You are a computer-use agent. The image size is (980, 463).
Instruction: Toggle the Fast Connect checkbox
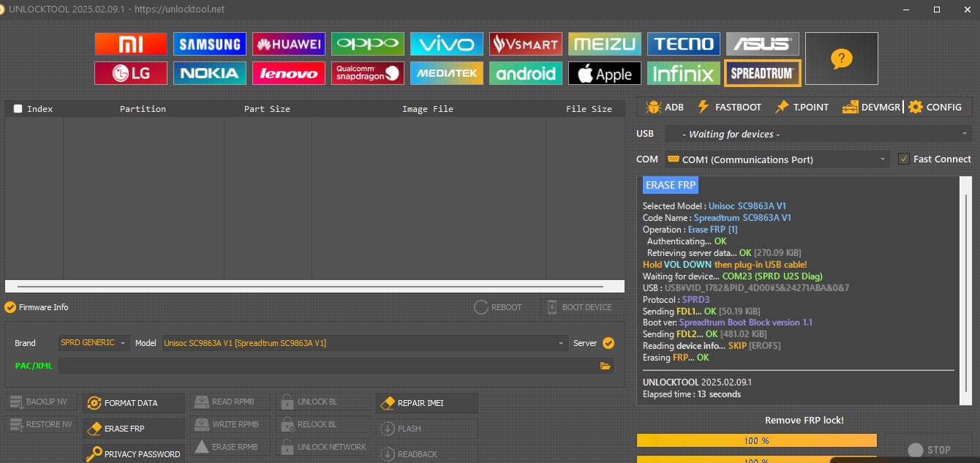[x=904, y=159]
